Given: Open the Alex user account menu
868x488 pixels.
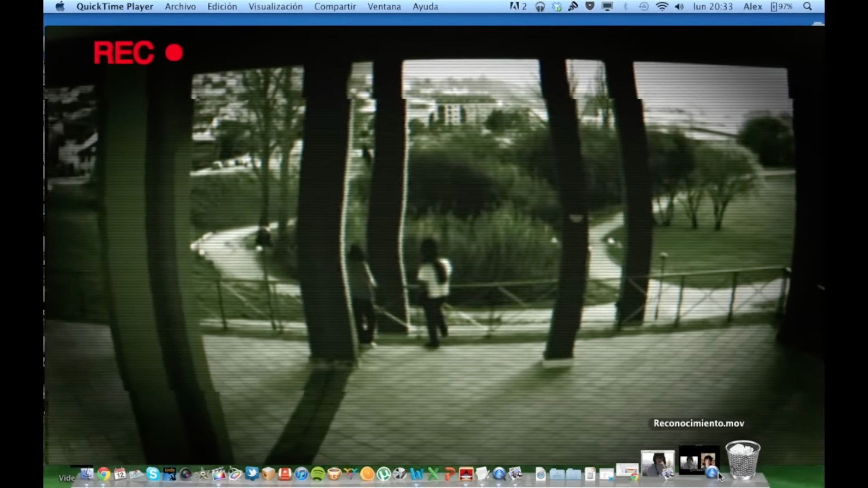Looking at the screenshot, I should [x=753, y=7].
